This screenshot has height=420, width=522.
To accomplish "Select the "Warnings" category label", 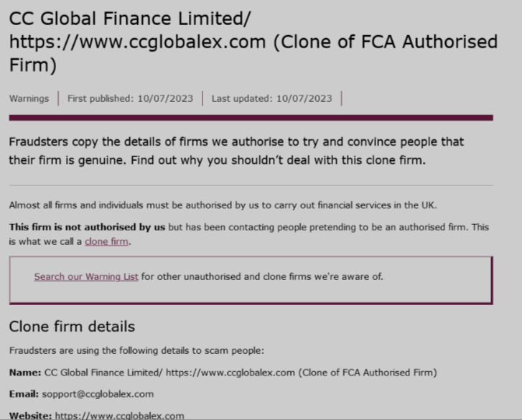I will (29, 98).
